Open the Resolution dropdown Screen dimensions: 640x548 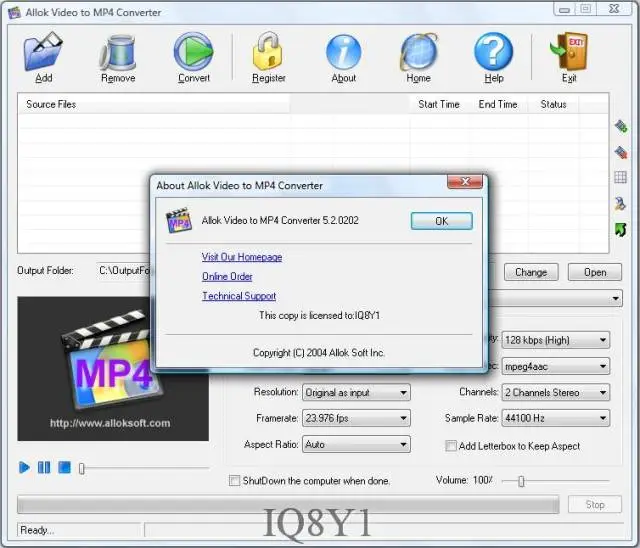click(356, 393)
